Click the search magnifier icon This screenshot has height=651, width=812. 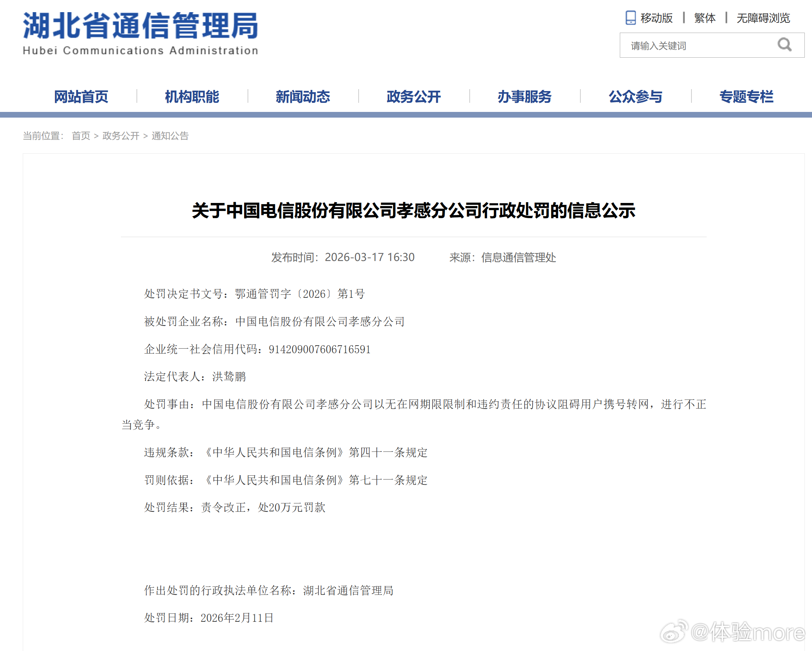coord(784,45)
